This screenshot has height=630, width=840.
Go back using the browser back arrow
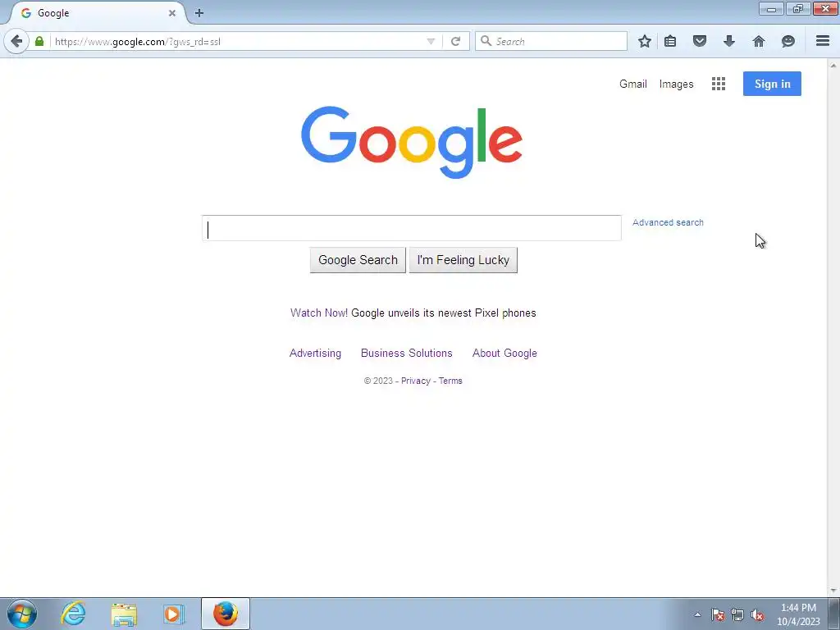pyautogui.click(x=16, y=41)
